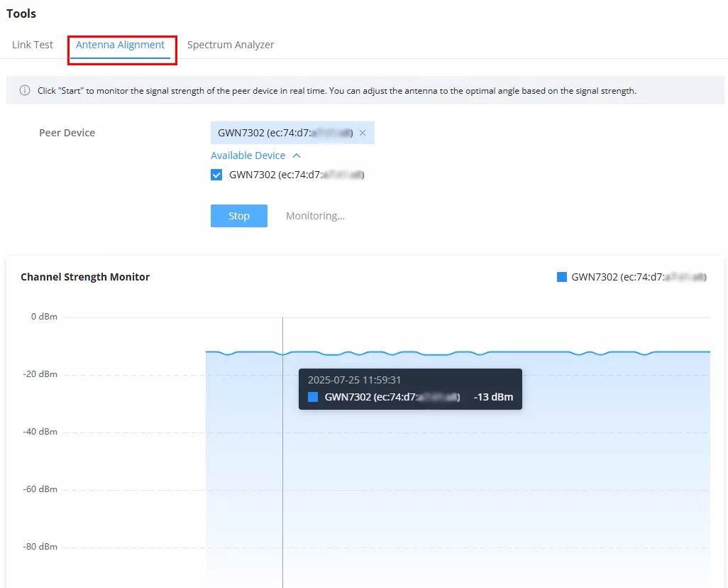Image resolution: width=728 pixels, height=588 pixels.
Task: Click the Monitoring... status text
Action: click(x=315, y=216)
